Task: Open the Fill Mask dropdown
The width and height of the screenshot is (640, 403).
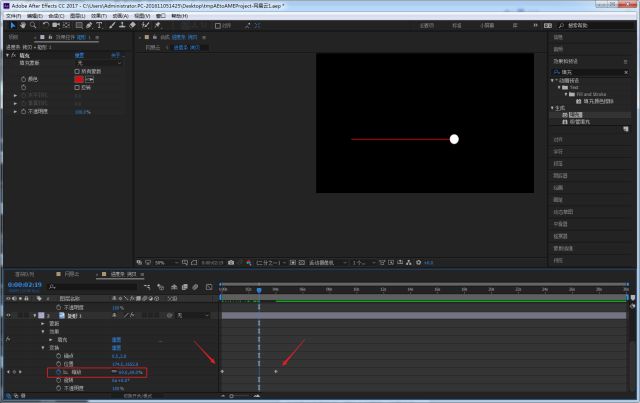Action: click(x=99, y=63)
